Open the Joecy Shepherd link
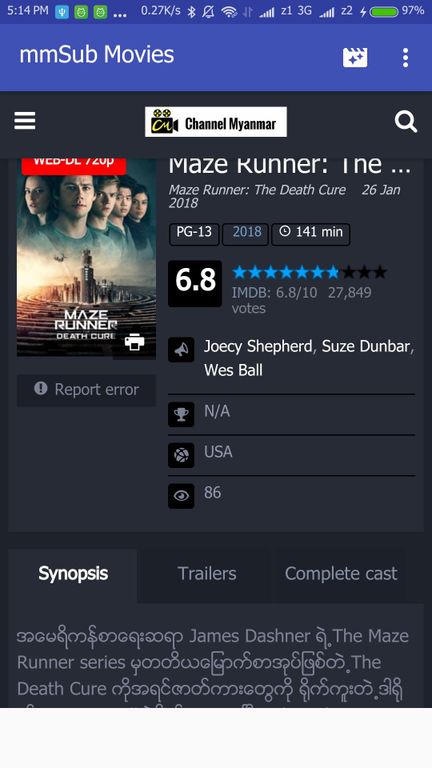 [x=258, y=346]
